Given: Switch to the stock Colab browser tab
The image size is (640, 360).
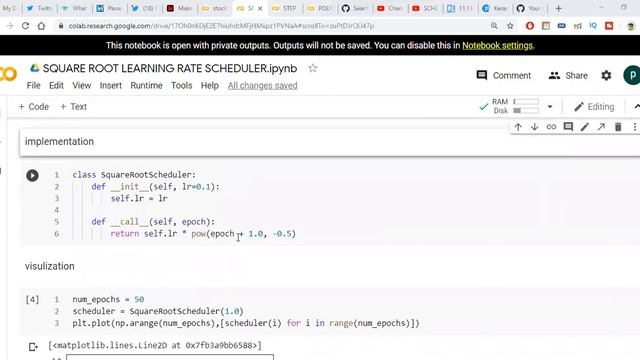Looking at the screenshot, I should 215,8.
